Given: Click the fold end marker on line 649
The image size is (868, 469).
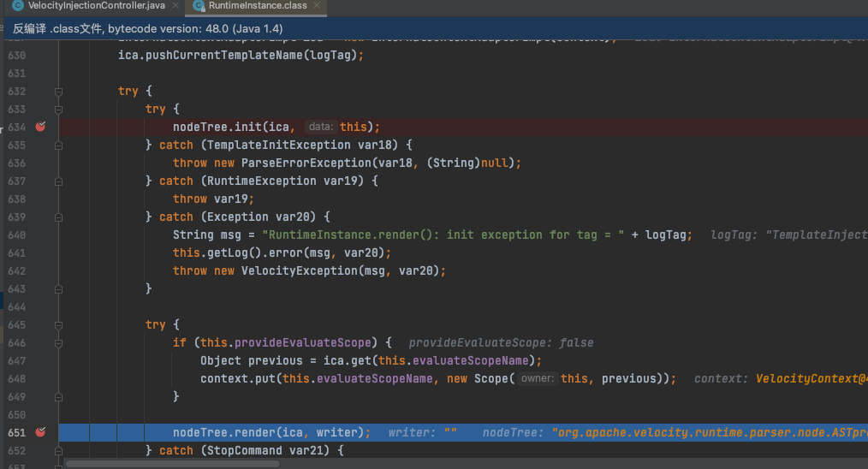Looking at the screenshot, I should tap(59, 397).
